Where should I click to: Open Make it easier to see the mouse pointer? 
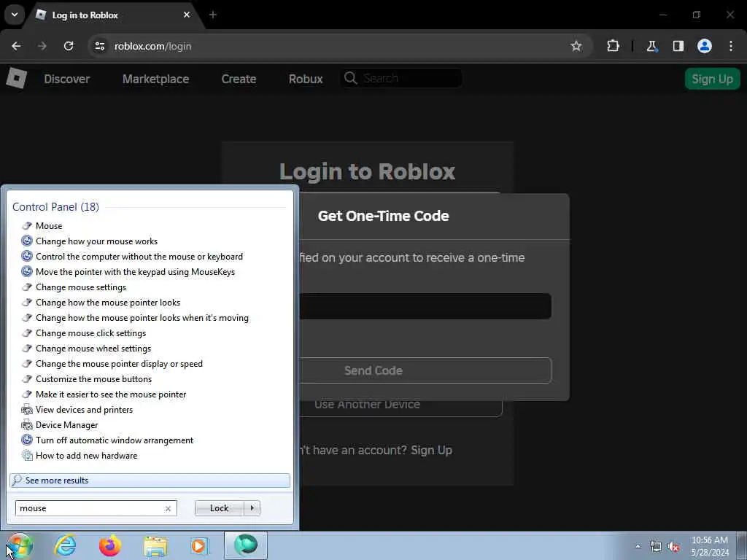pyautogui.click(x=111, y=394)
